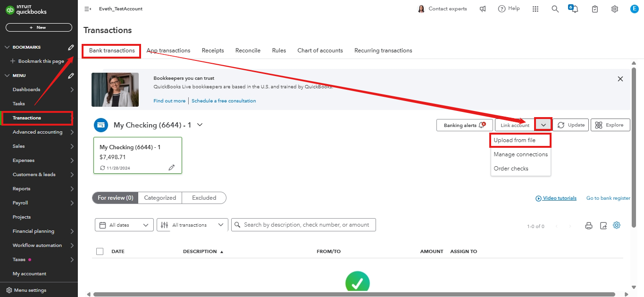
Task: Expand Advanced accounting submenu
Action: click(x=72, y=132)
